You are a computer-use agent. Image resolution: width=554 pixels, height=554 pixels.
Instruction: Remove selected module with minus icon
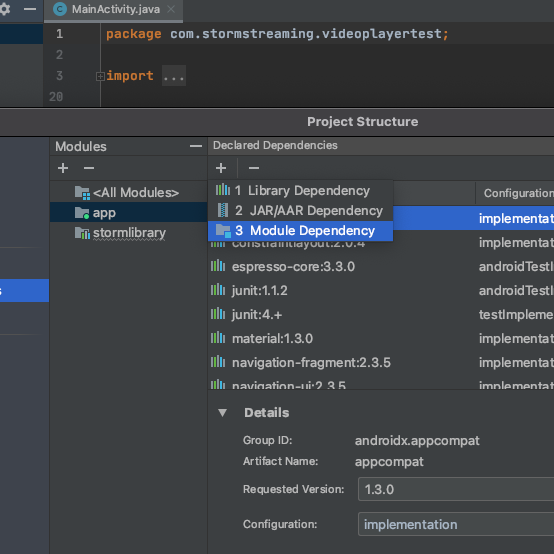89,168
